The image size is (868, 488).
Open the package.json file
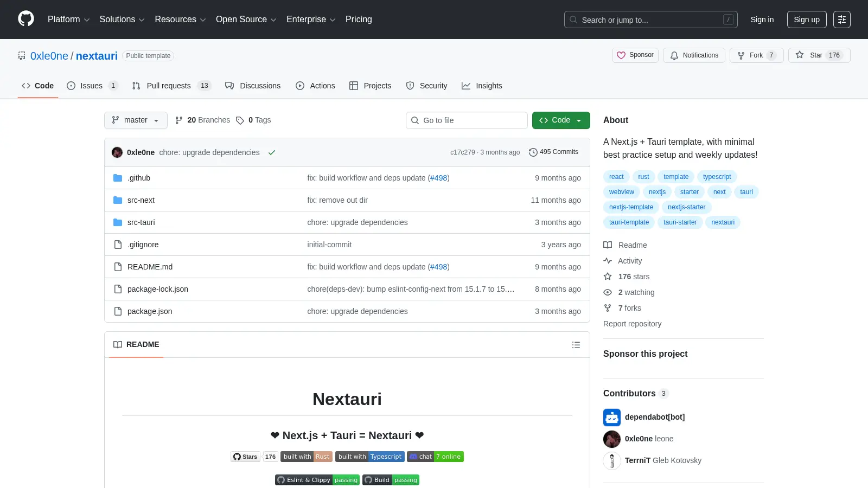pos(150,311)
